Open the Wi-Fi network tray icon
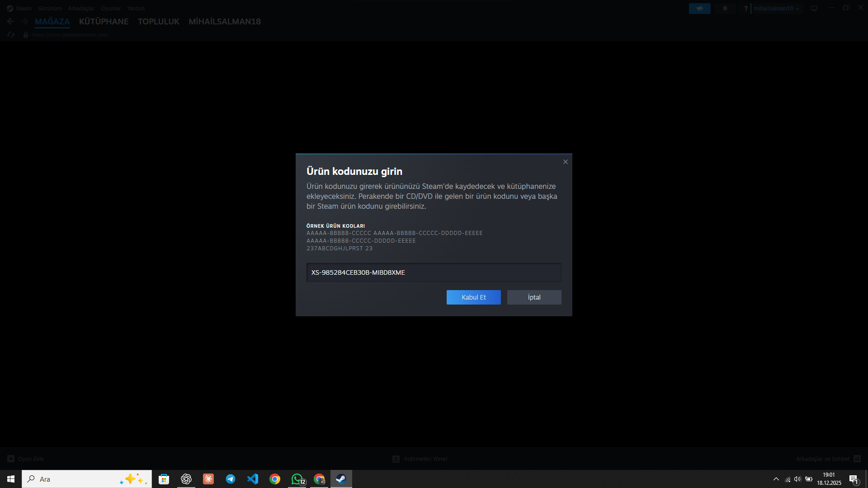Image resolution: width=868 pixels, height=488 pixels. coord(788,479)
